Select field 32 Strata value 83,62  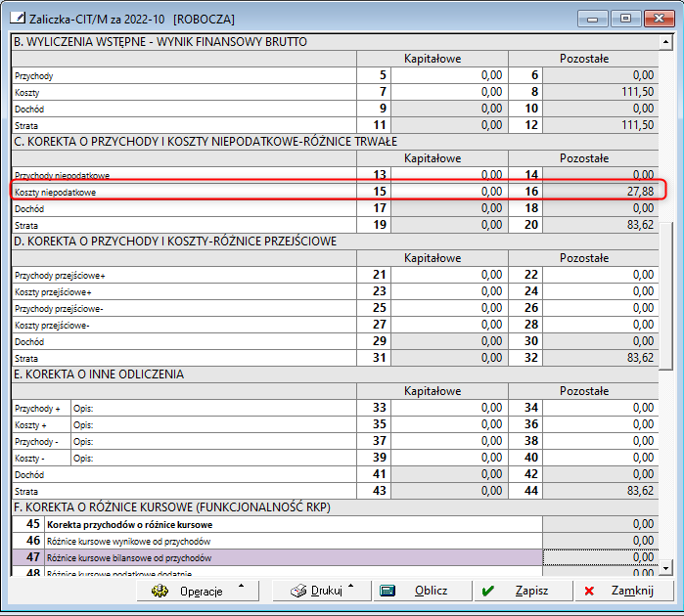600,358
